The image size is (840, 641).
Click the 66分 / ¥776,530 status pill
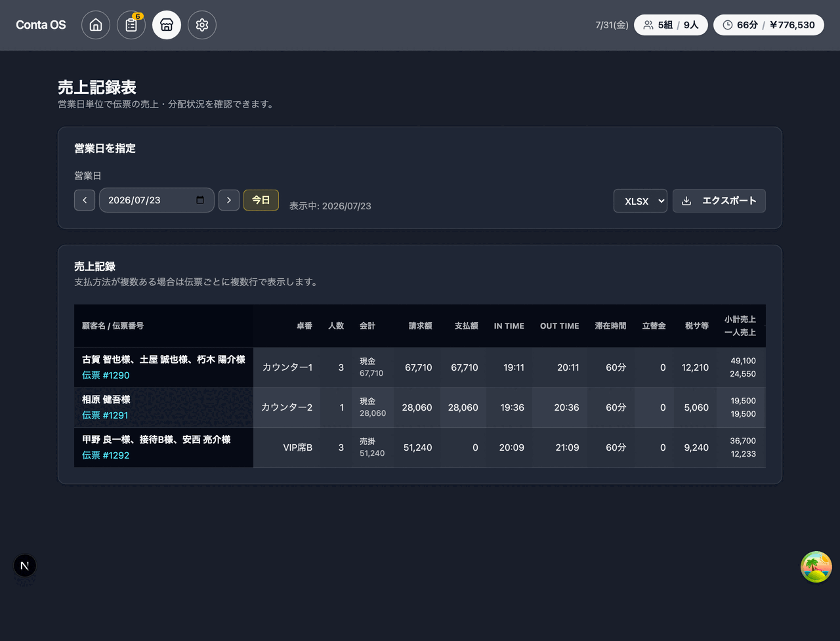click(x=768, y=25)
